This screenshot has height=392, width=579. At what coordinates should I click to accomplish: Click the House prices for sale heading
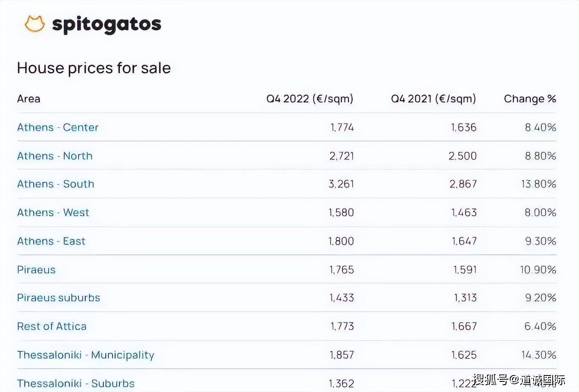point(94,68)
